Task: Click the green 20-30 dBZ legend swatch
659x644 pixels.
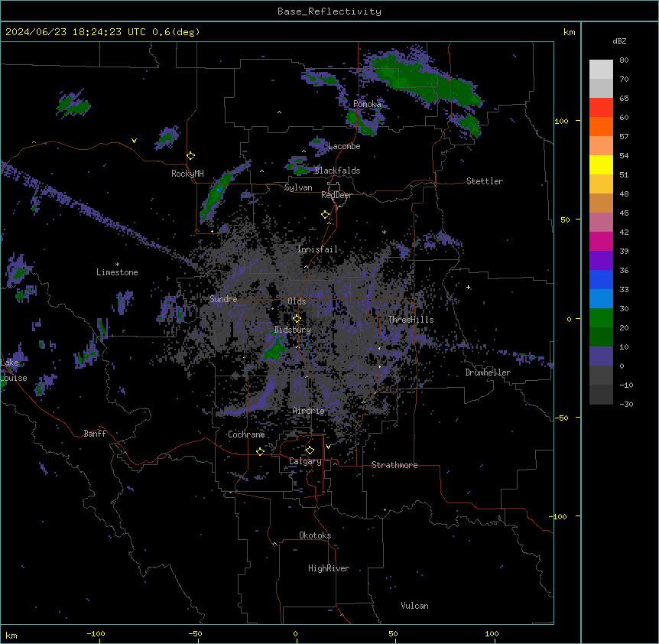Action: tap(601, 318)
